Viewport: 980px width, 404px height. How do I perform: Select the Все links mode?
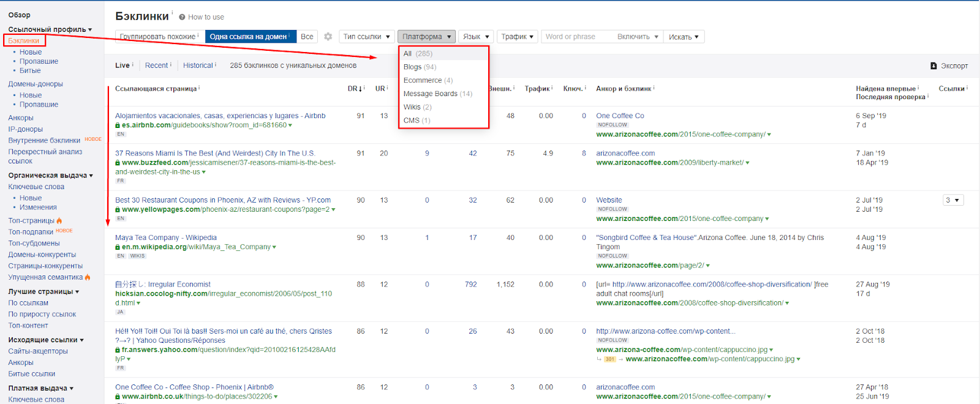(307, 37)
